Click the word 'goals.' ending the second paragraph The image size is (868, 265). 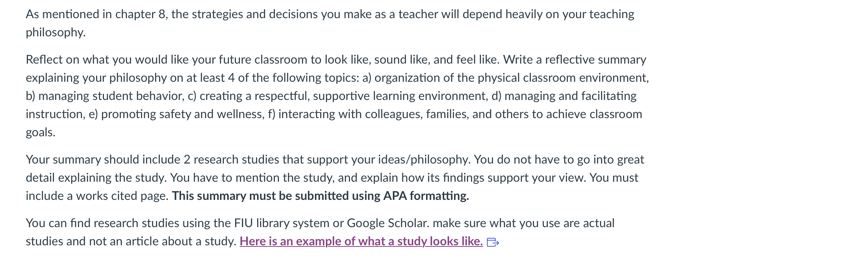(40, 132)
